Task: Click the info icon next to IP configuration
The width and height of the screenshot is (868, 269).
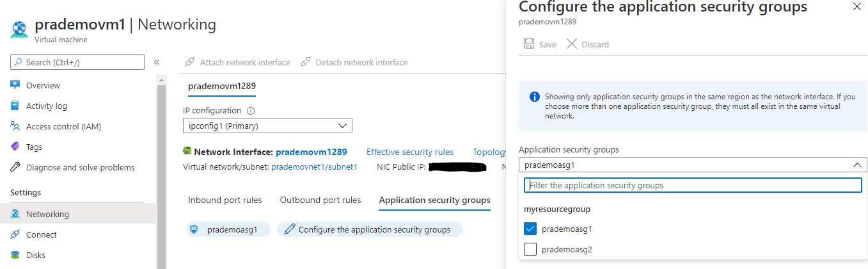Action: (x=251, y=110)
